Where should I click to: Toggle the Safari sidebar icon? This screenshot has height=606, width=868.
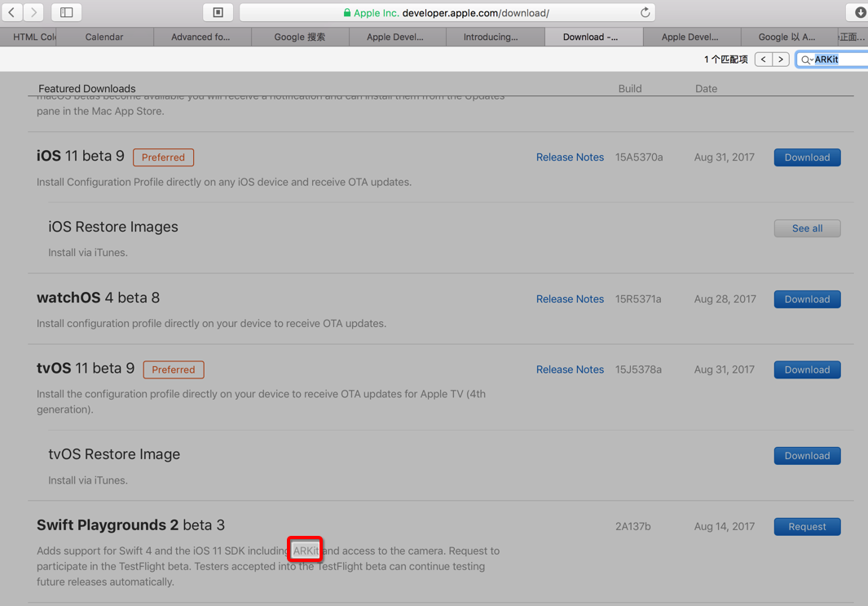pos(67,12)
